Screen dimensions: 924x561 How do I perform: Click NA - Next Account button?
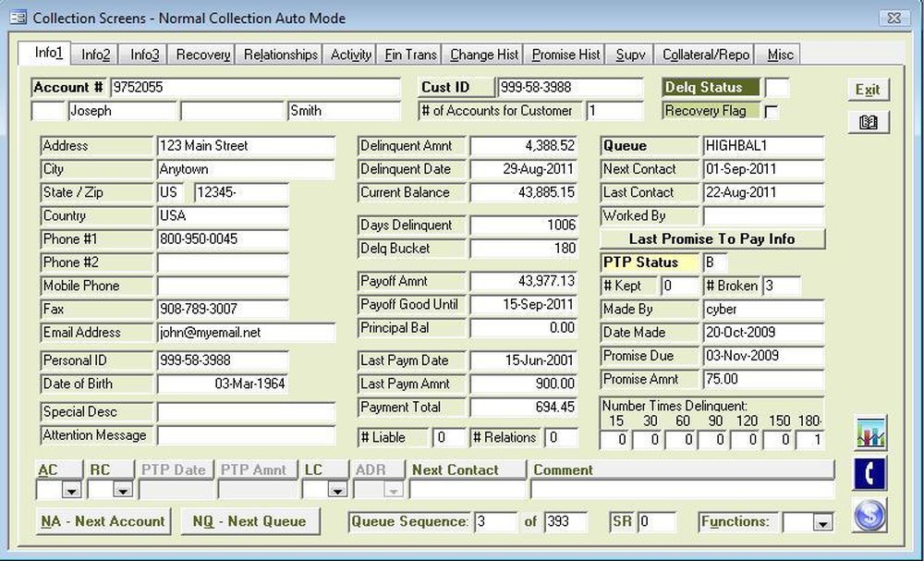point(103,521)
